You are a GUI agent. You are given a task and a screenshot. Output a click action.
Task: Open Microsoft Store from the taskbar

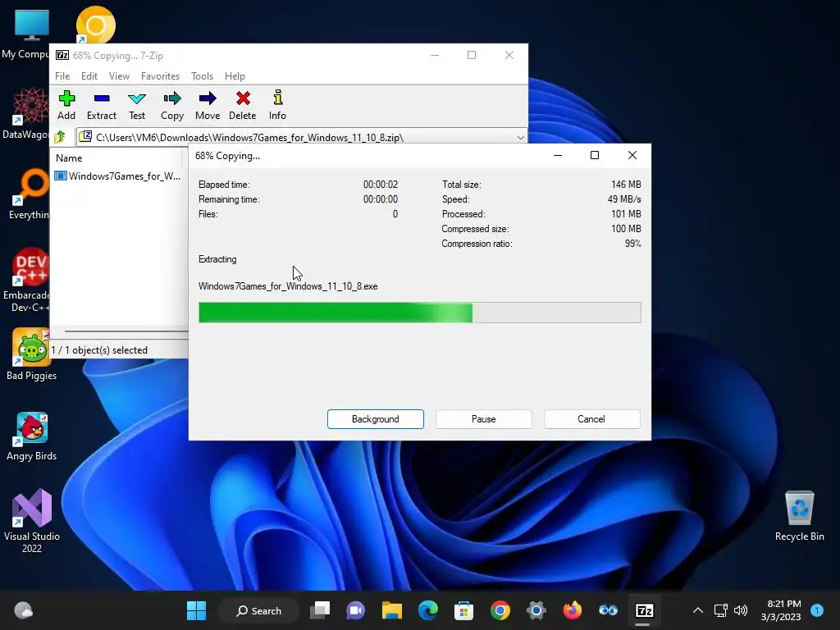[463, 610]
